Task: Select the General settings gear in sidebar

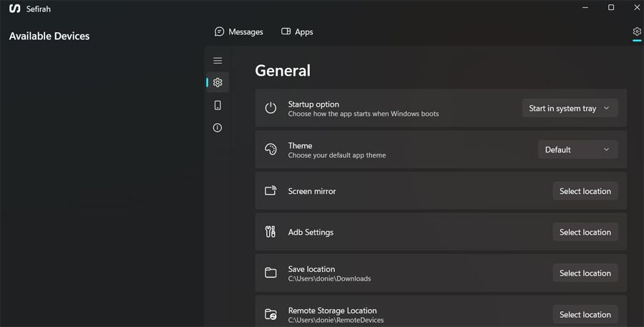Action: (218, 82)
